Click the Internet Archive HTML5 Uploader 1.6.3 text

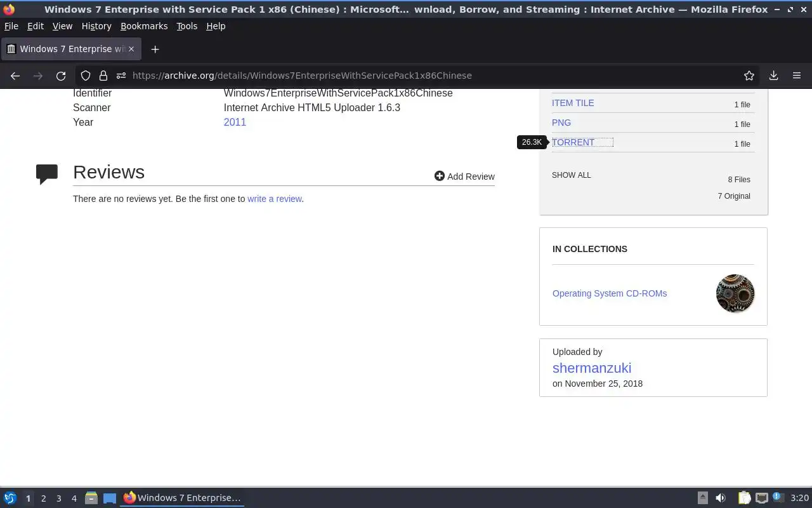(x=312, y=107)
